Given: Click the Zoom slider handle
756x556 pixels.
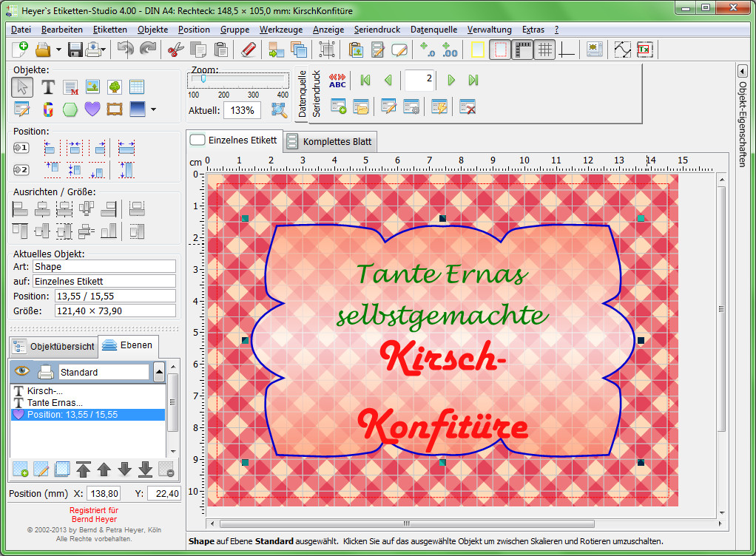Looking at the screenshot, I should coord(203,79).
